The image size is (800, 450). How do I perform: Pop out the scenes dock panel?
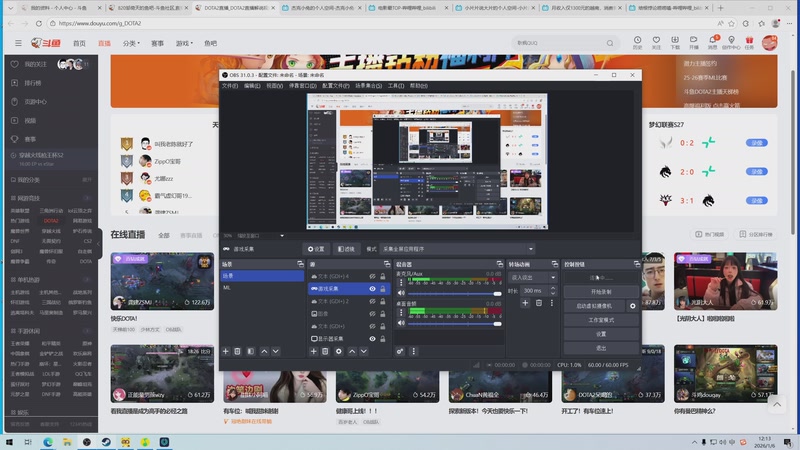pyautogui.click(x=300, y=264)
